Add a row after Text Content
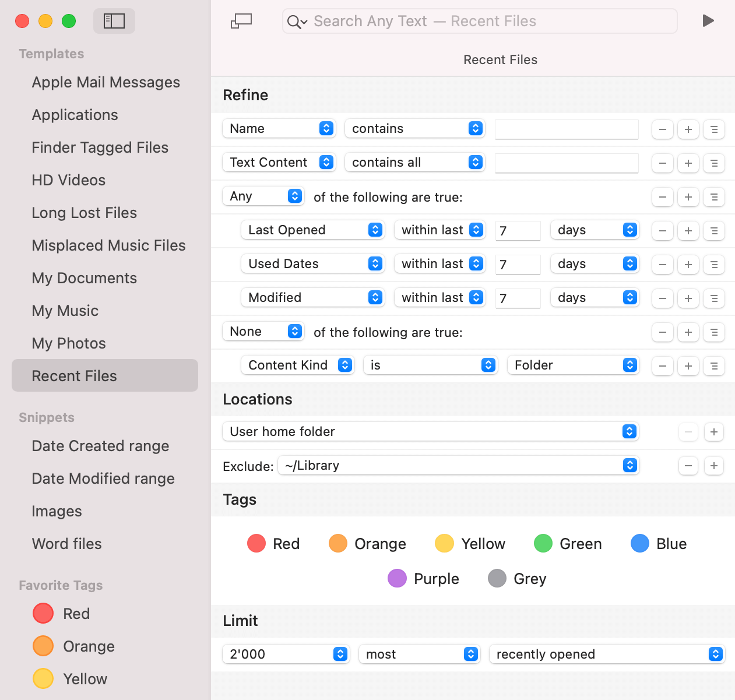735x700 pixels. click(x=688, y=163)
